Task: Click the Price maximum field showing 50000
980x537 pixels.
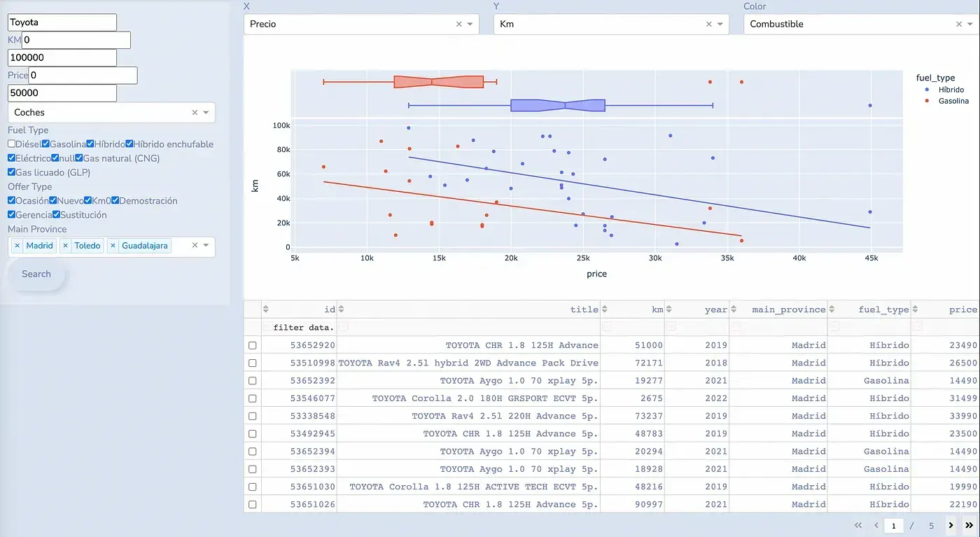Action: click(x=62, y=93)
